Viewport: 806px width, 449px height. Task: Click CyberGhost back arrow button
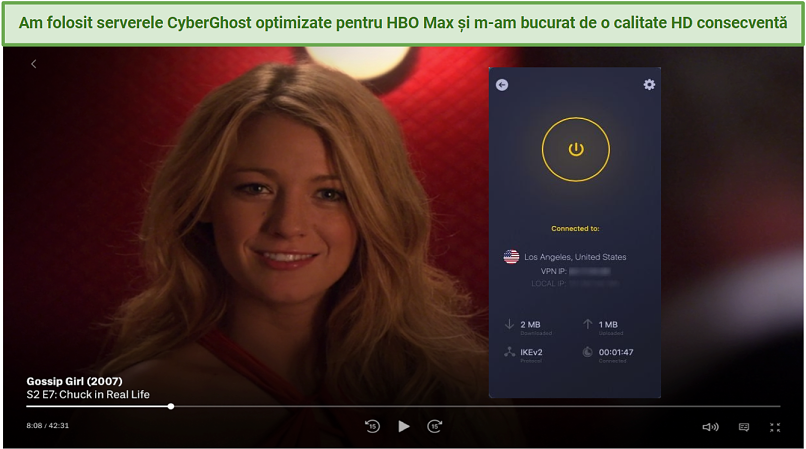(x=502, y=85)
